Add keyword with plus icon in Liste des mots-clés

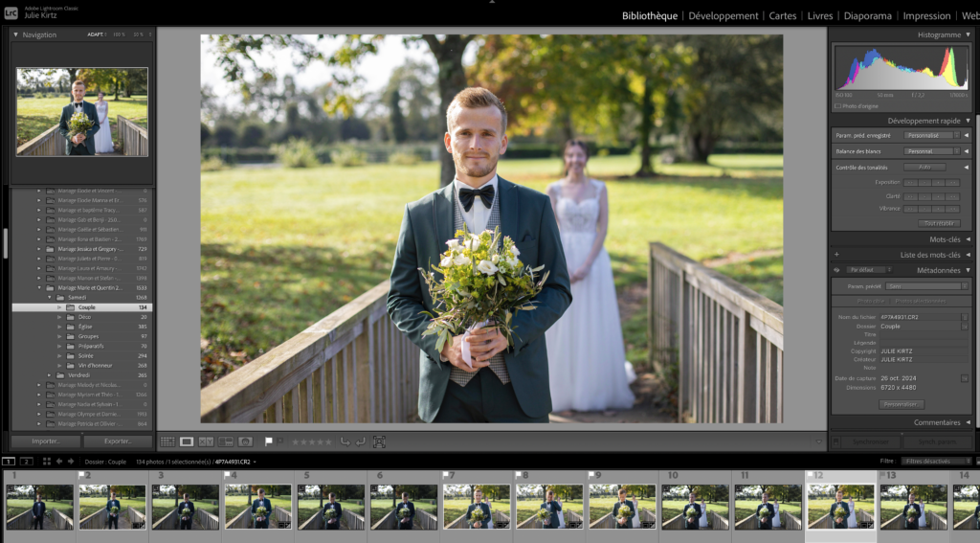[836, 255]
